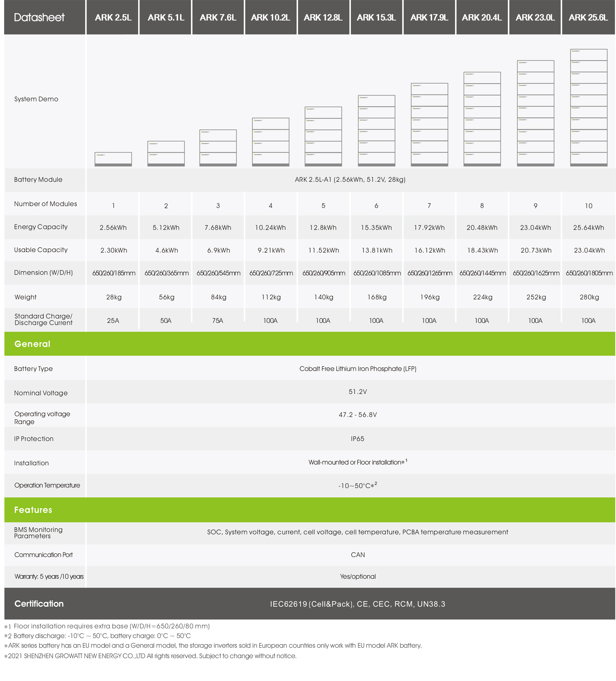
Task: Click the CAN communication port value
Action: (x=358, y=555)
